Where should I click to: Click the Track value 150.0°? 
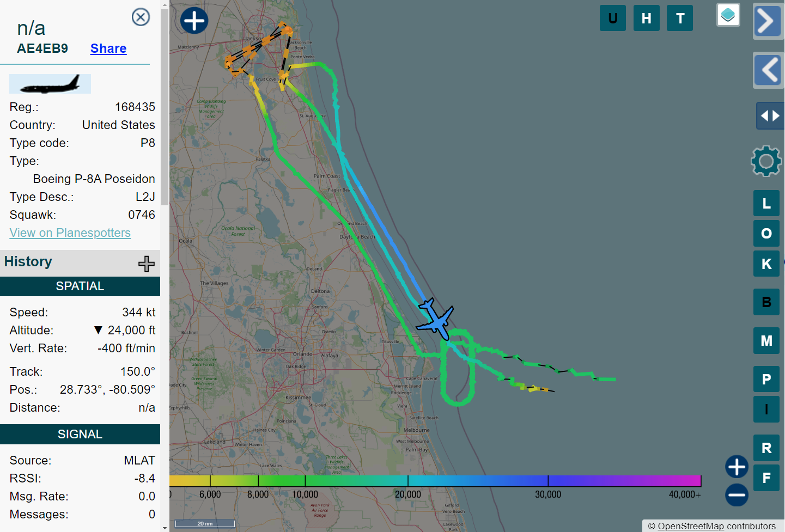tap(138, 372)
